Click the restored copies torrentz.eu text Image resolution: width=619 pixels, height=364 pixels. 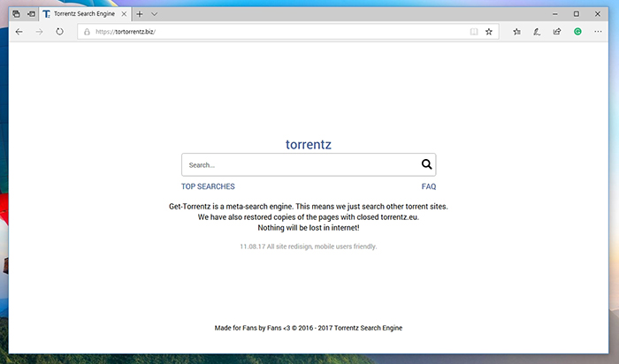click(x=309, y=217)
